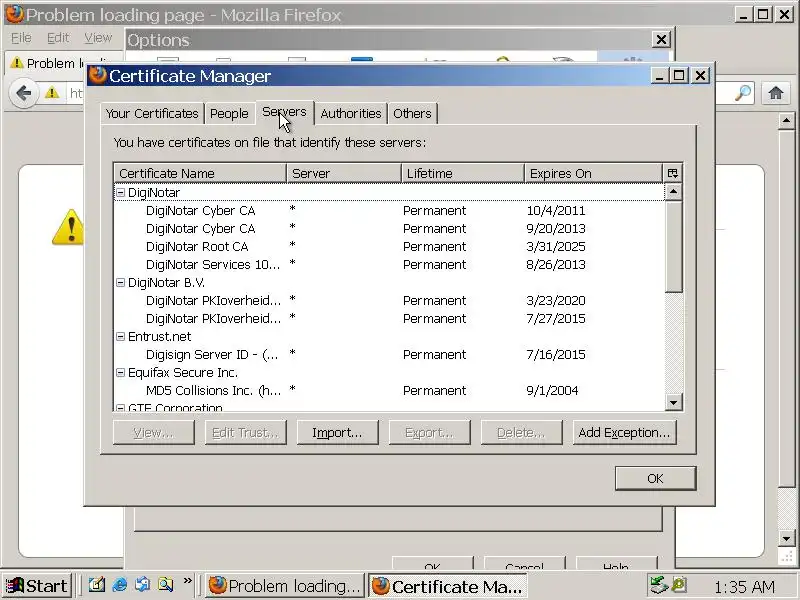Open the File menu in Firefox
Viewport: 800px width, 600px height.
coord(21,38)
